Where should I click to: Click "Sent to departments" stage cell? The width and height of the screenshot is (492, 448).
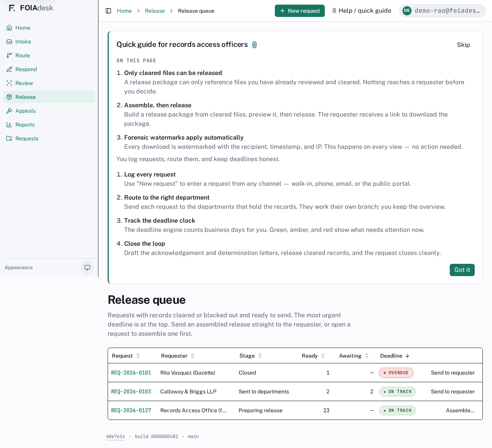264,391
